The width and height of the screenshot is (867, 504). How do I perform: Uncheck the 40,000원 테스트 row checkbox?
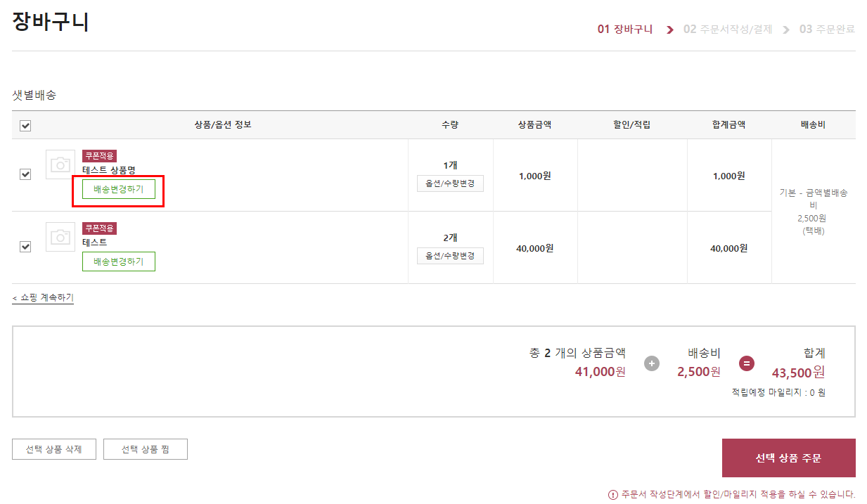[x=25, y=247]
